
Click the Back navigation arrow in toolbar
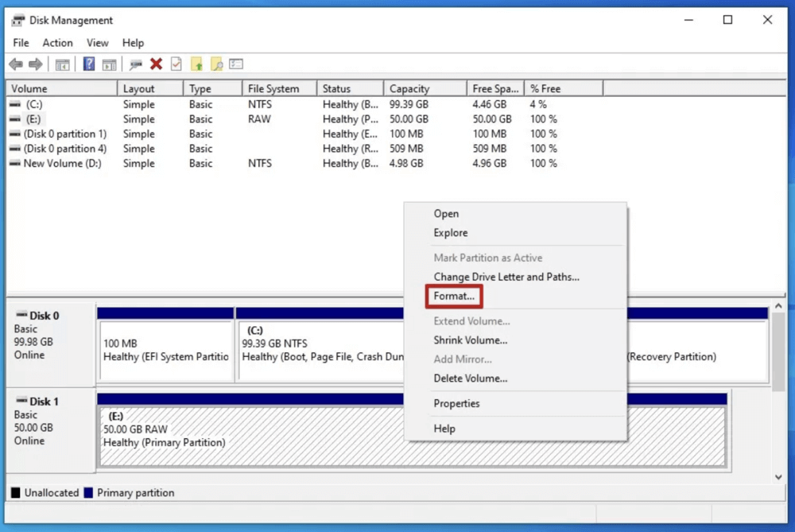click(15, 64)
